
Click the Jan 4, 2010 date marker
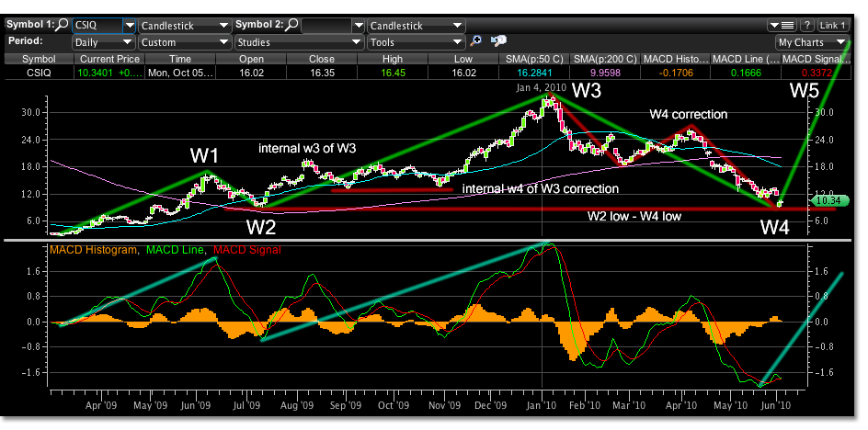[542, 86]
